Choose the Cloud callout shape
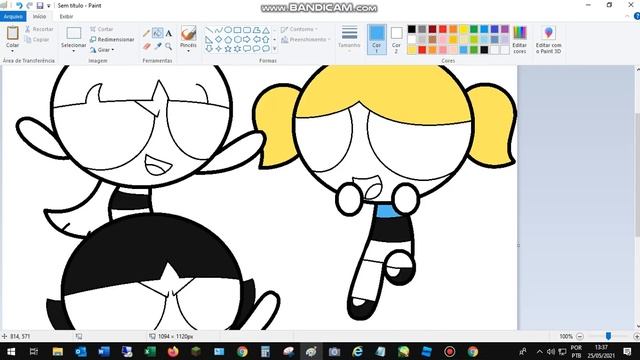640x360 pixels. point(266,49)
